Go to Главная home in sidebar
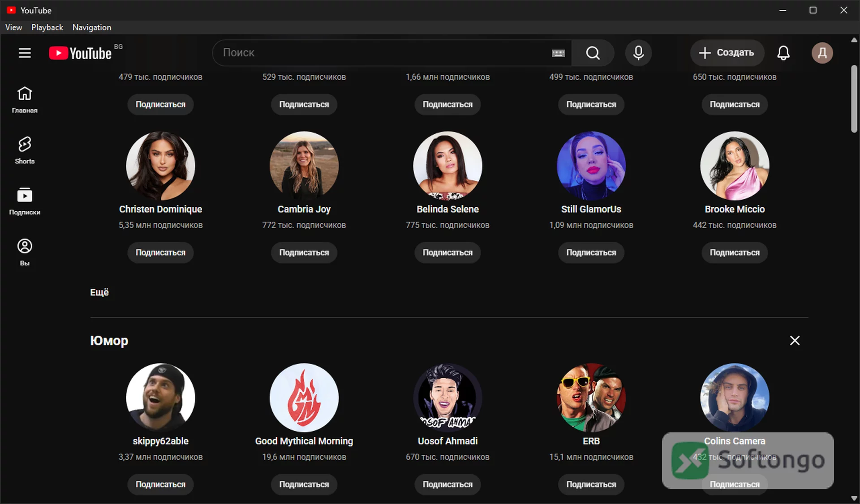The width and height of the screenshot is (860, 504). pos(25,100)
